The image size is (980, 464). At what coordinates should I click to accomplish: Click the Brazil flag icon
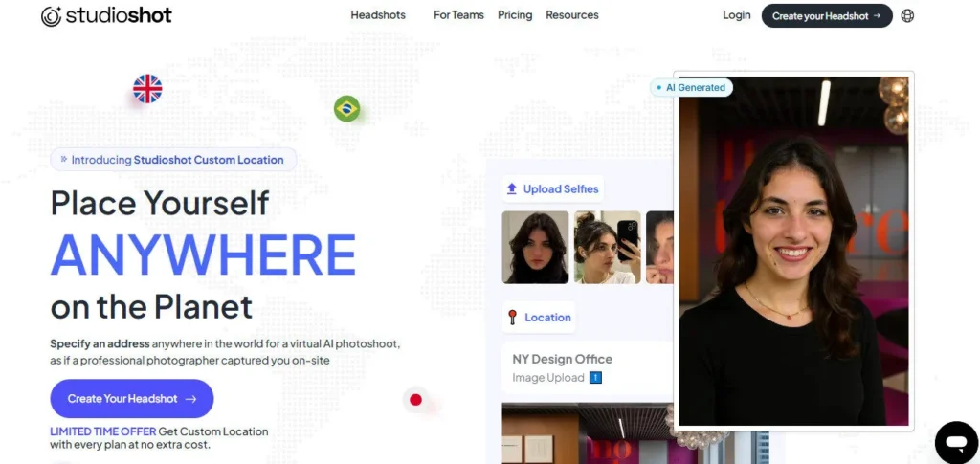(346, 109)
